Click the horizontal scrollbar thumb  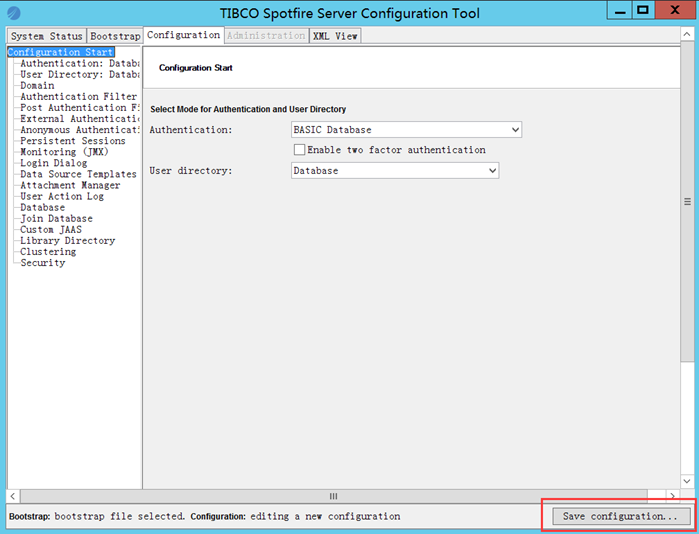point(333,496)
